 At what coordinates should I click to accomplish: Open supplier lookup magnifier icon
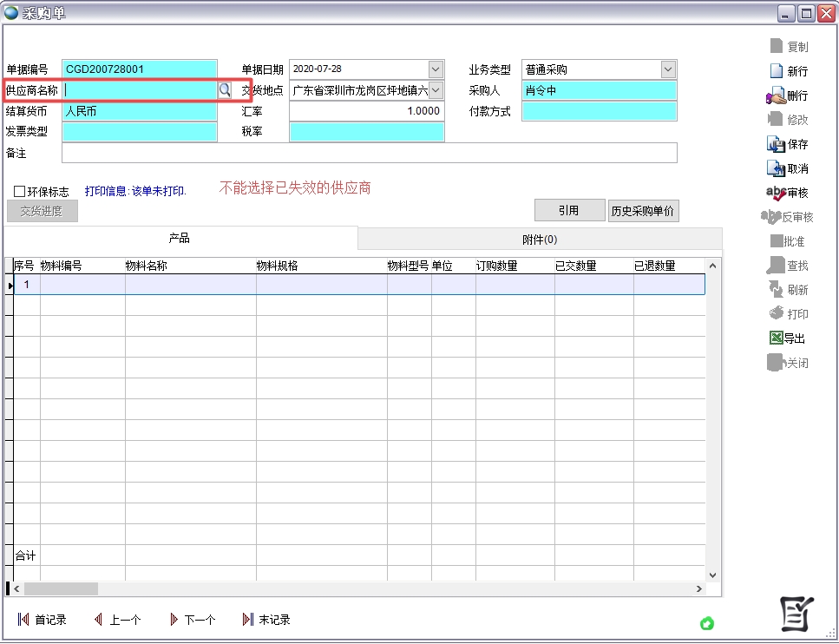[x=224, y=90]
